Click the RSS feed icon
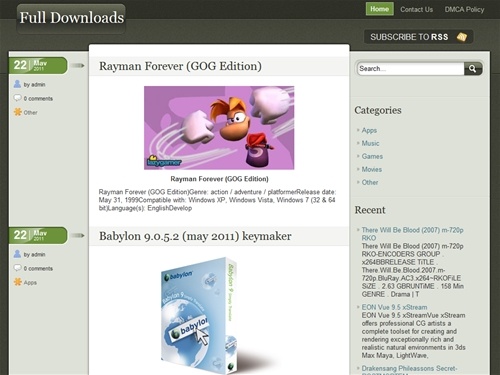 tap(462, 37)
